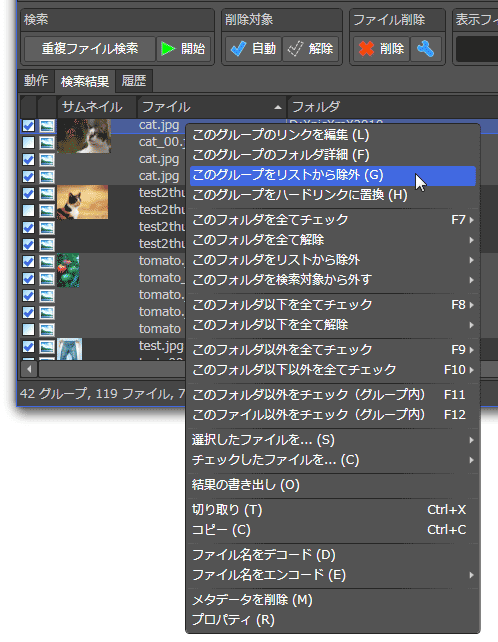Viewport: 498px width, 642px height.
Task: Choose このグループをリストから除外 (G)
Action: (333, 175)
